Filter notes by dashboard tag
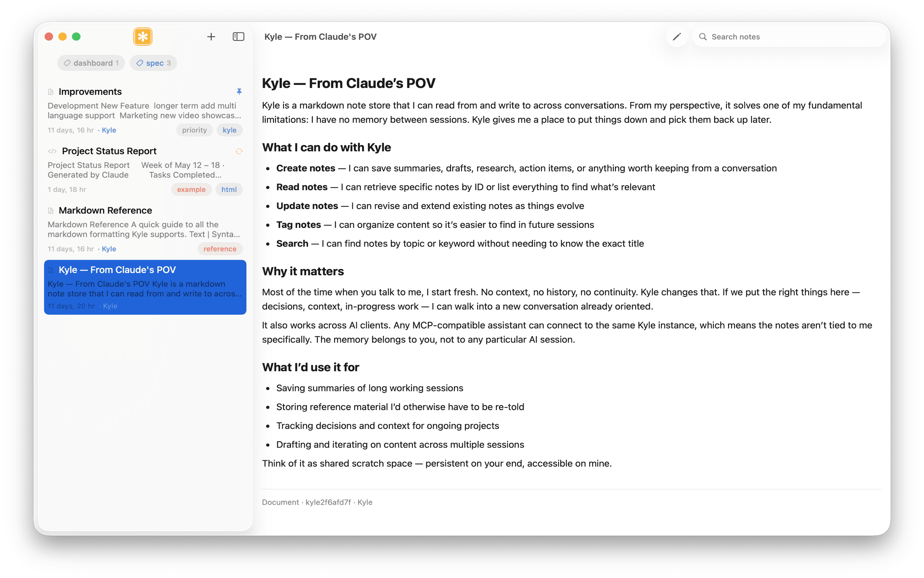Viewport: 924px width, 578px height. click(91, 63)
